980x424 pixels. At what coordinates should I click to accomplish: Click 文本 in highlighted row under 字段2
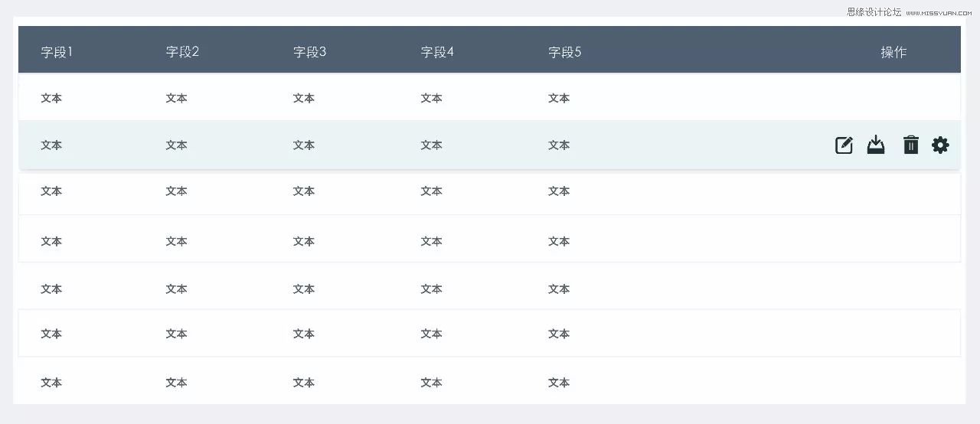(x=176, y=145)
